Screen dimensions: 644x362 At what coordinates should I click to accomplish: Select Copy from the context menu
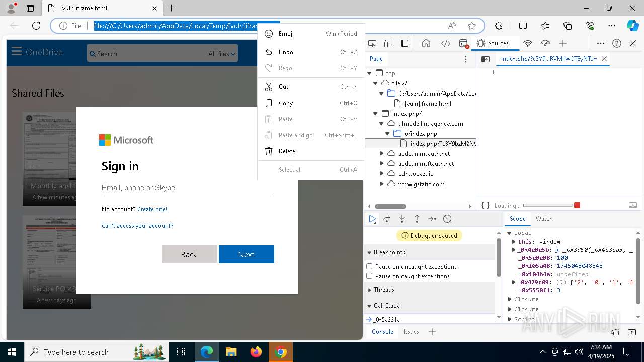point(311,103)
